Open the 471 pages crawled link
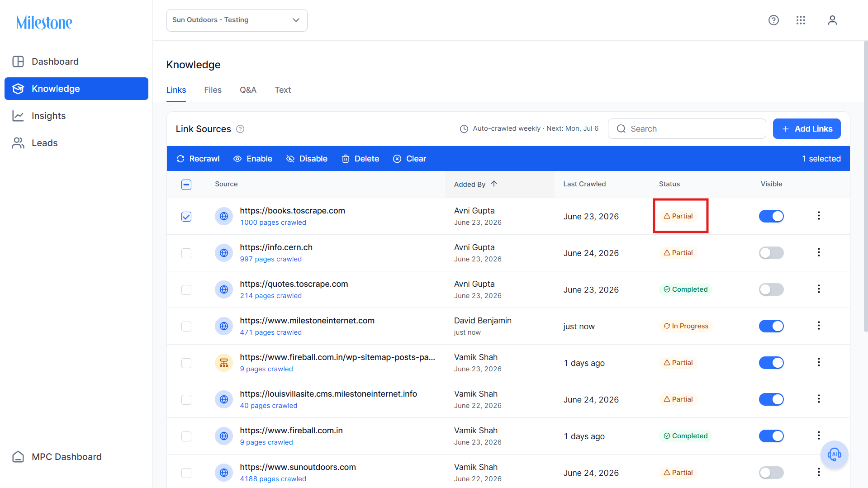Image resolution: width=868 pixels, height=488 pixels. point(271,332)
